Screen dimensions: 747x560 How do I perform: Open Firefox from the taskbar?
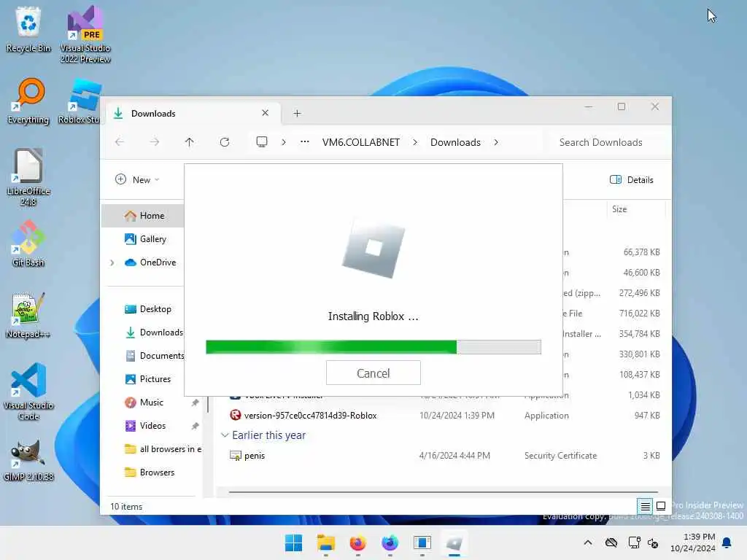(x=357, y=542)
